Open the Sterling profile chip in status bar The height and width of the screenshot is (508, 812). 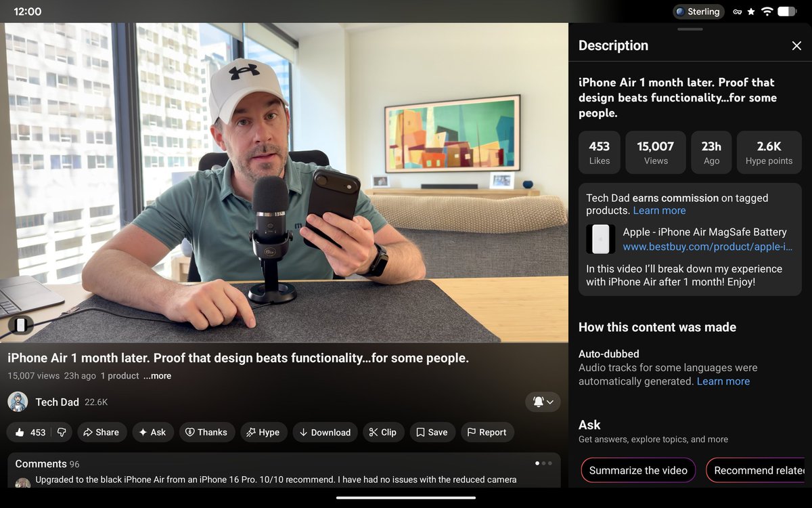click(698, 11)
